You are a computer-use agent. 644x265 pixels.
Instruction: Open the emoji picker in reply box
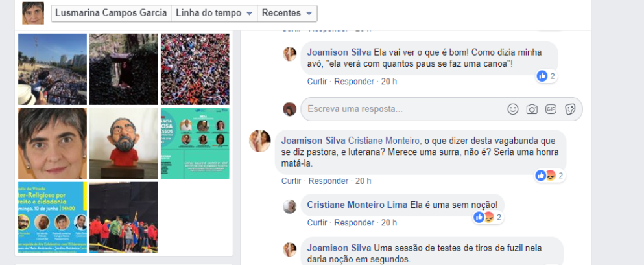tap(512, 109)
